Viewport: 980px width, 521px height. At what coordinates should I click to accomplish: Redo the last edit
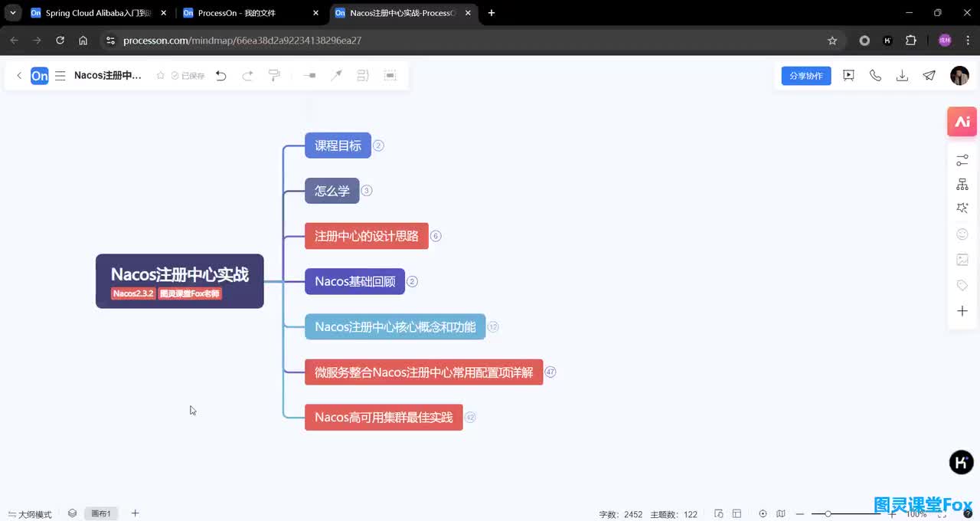tap(247, 76)
